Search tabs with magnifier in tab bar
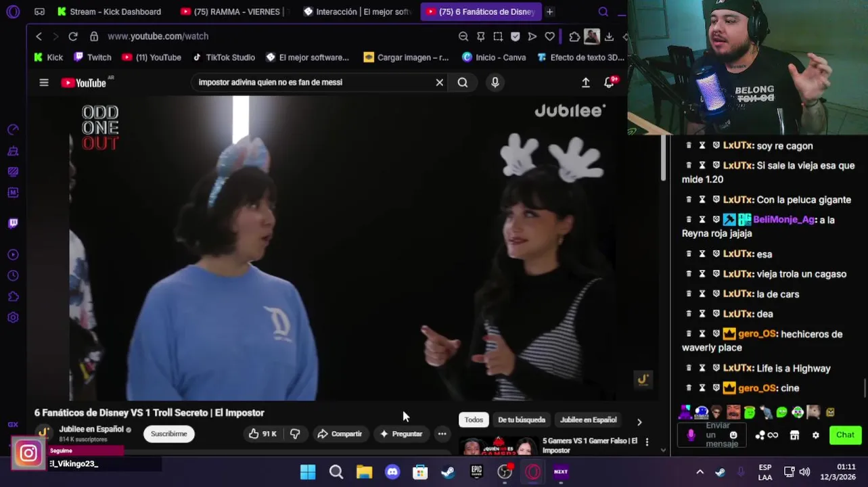 (603, 11)
